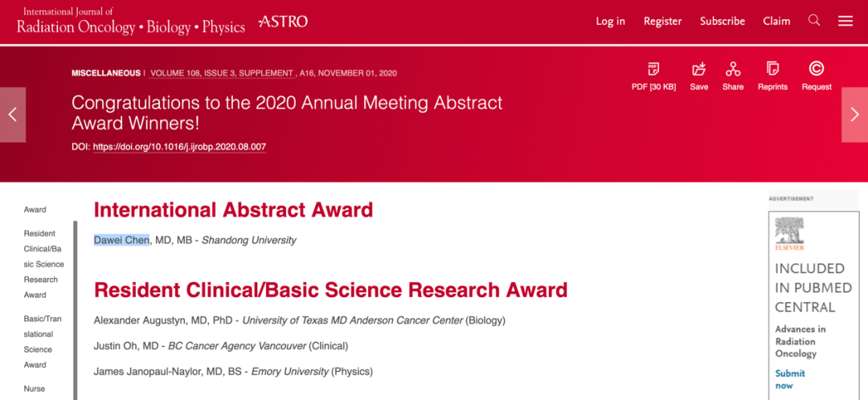This screenshot has height=400, width=868.
Task: Click the ASTRO logo
Action: coord(283,21)
